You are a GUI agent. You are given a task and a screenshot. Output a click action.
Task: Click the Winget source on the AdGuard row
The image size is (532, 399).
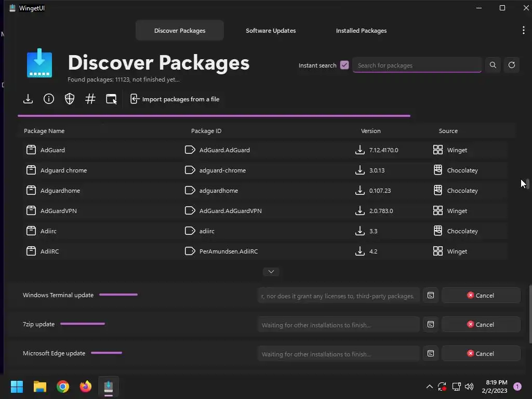point(457,150)
